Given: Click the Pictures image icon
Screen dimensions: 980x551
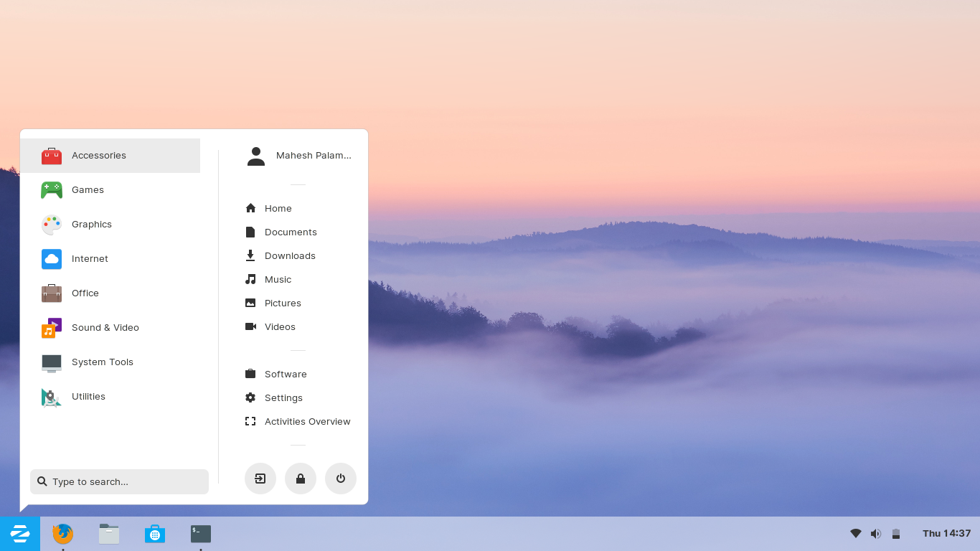Looking at the screenshot, I should coord(250,303).
